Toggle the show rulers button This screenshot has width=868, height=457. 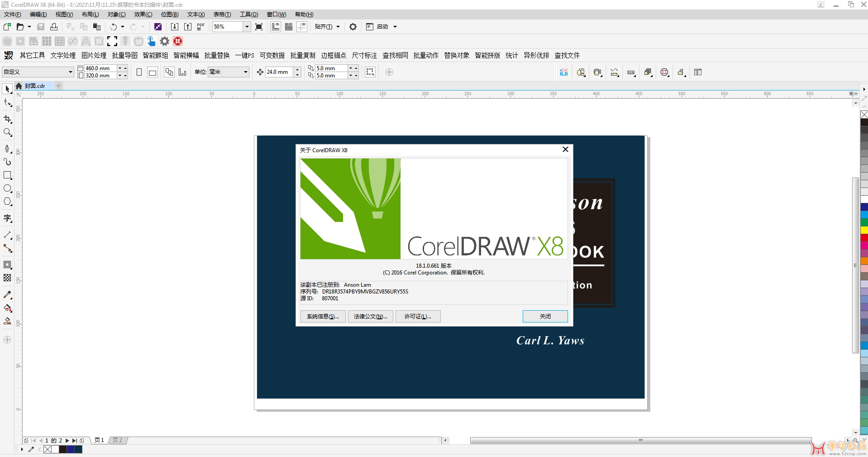[x=276, y=27]
